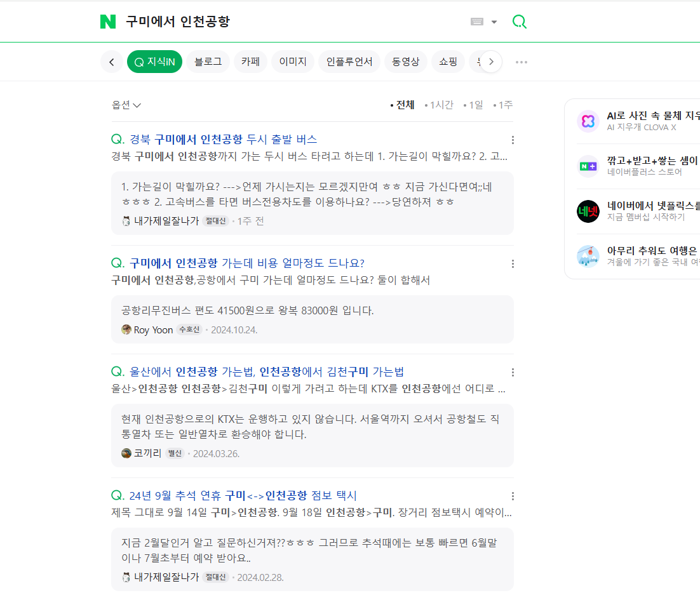Image resolution: width=700 pixels, height=593 pixels.
Task: Click the 별신 rank badge
Action: [x=175, y=453]
